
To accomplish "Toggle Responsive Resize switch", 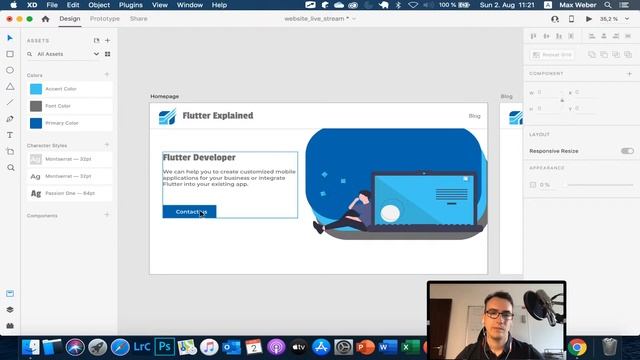I will click(x=627, y=151).
